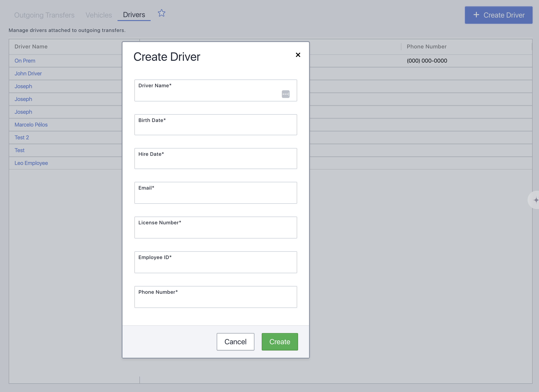The image size is (539, 392).
Task: Click the plus Create Driver button
Action: [x=498, y=15]
